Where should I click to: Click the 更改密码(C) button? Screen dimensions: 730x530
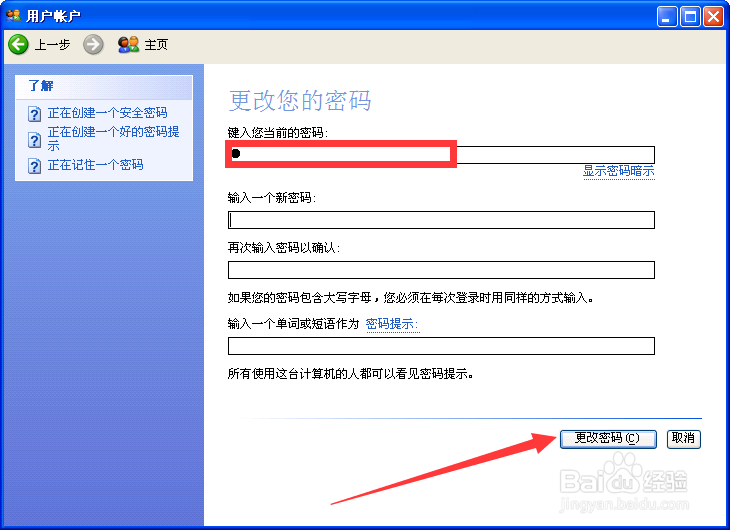pyautogui.click(x=608, y=439)
